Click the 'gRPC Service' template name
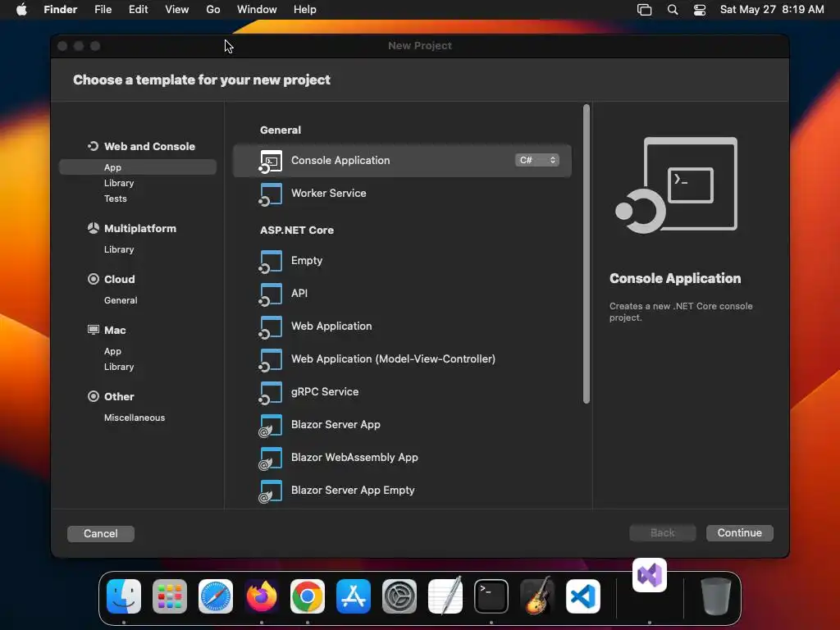This screenshot has width=840, height=630. (325, 391)
